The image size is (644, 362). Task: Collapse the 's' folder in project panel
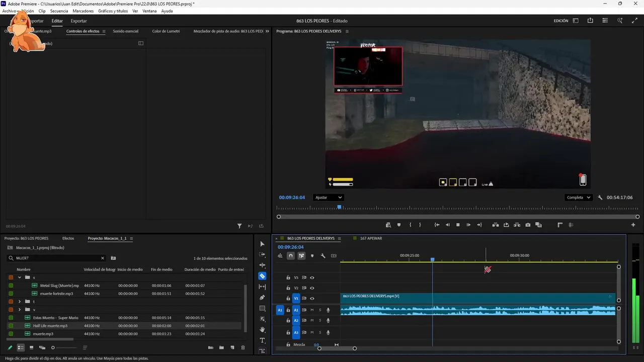tap(20, 278)
